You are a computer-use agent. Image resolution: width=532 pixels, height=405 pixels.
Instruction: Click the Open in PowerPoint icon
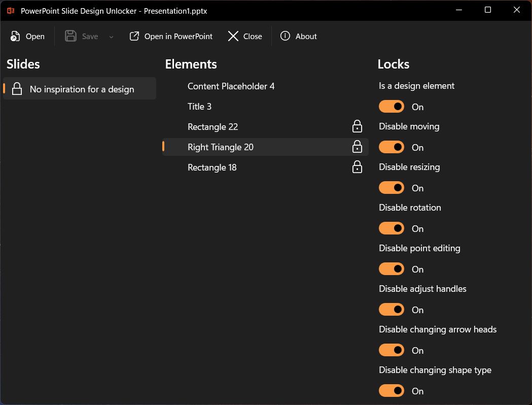coord(134,37)
